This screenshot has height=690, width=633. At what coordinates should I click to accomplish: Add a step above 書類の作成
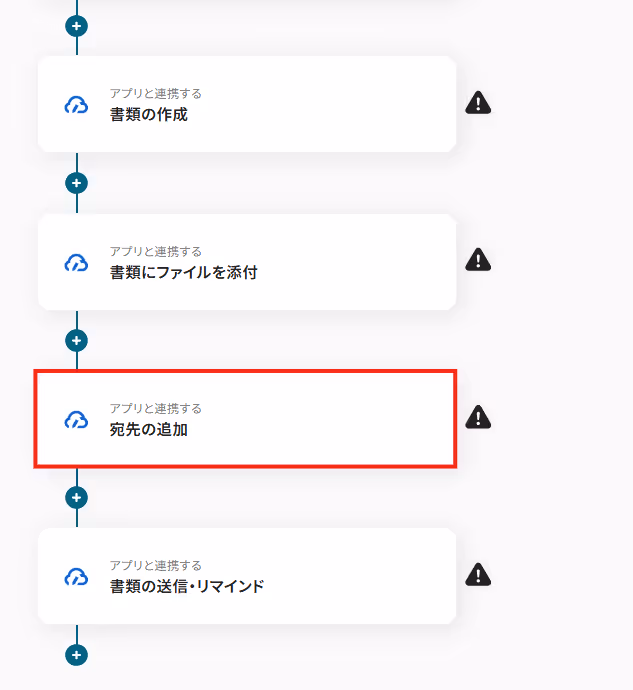pyautogui.click(x=77, y=26)
